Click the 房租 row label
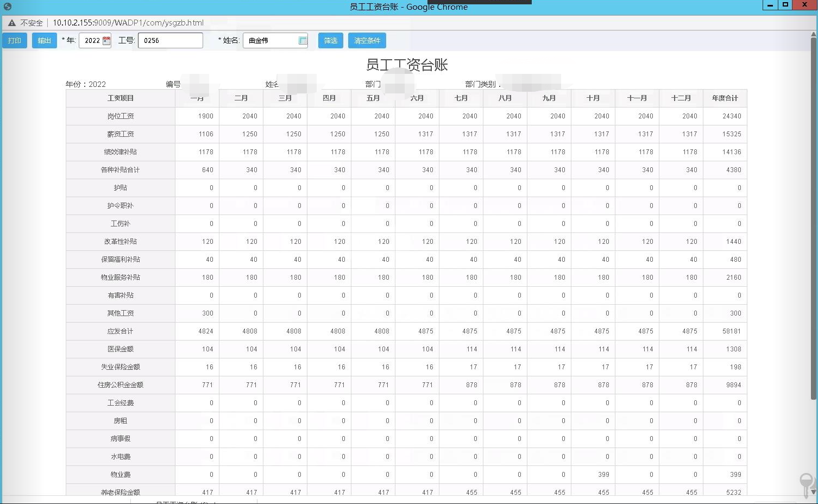The height and width of the screenshot is (504, 818). (121, 421)
